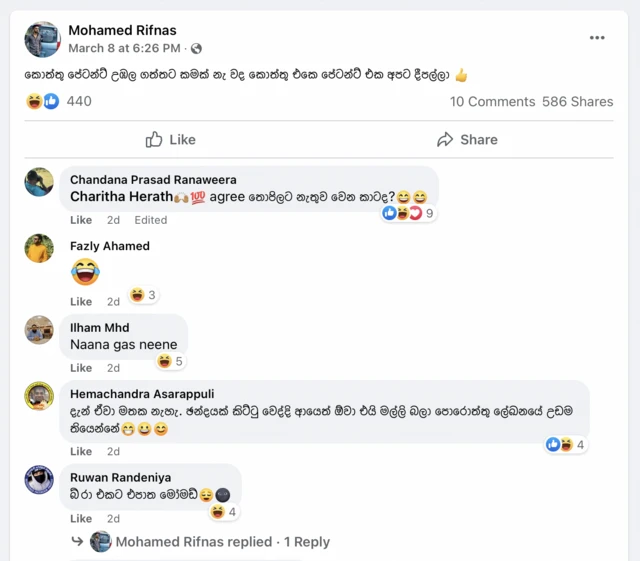Like the post by Mohamed Rifnas
640x561 pixels.
tap(170, 139)
